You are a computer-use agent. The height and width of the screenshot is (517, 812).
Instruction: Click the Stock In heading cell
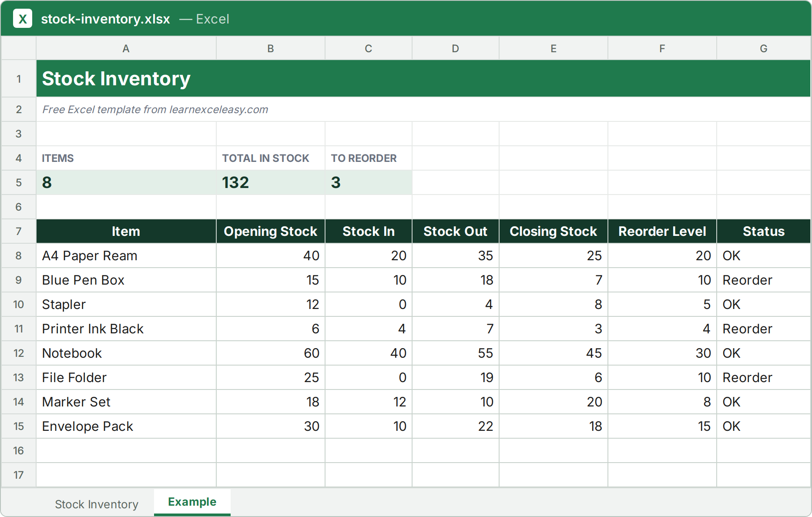point(369,231)
